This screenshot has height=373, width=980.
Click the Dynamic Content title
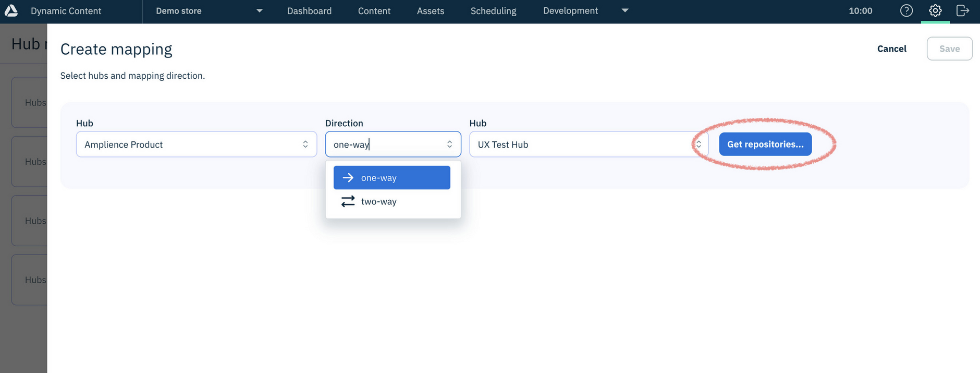pyautogui.click(x=66, y=11)
